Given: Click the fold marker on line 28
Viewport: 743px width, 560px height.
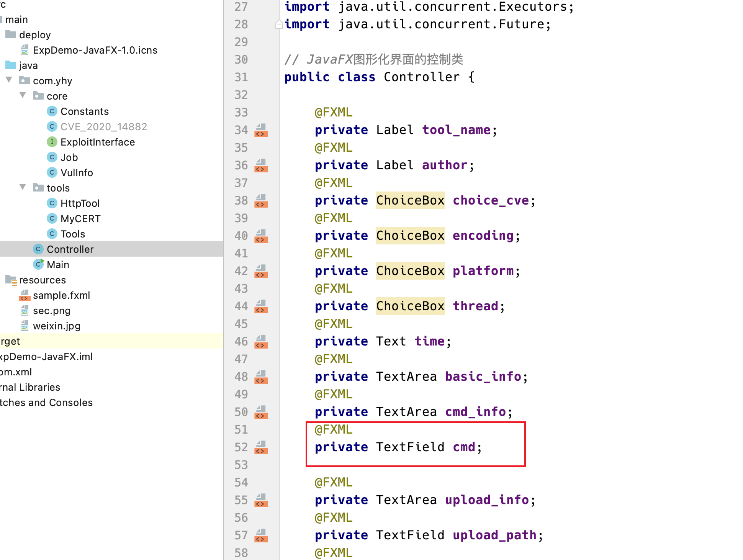Looking at the screenshot, I should [279, 25].
